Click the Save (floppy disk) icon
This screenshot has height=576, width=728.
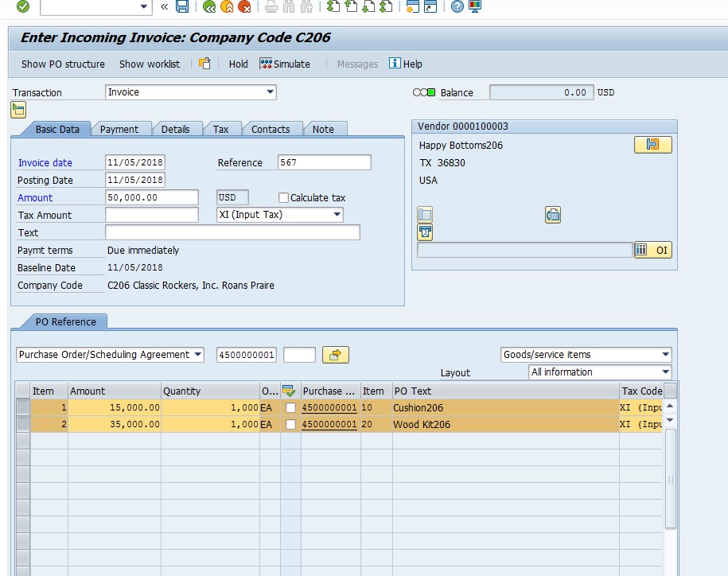pyautogui.click(x=182, y=6)
